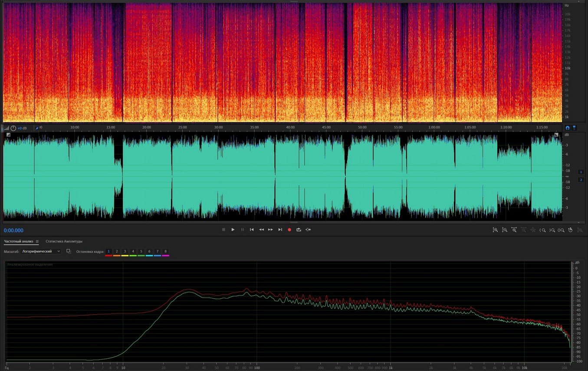Open the Масштаб Логарифмический dropdown

[41, 251]
